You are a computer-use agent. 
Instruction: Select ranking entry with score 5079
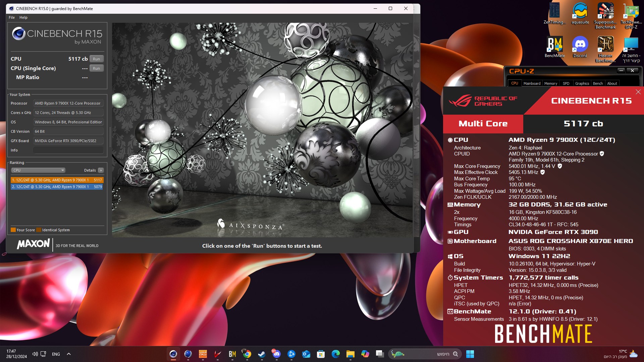point(57,187)
